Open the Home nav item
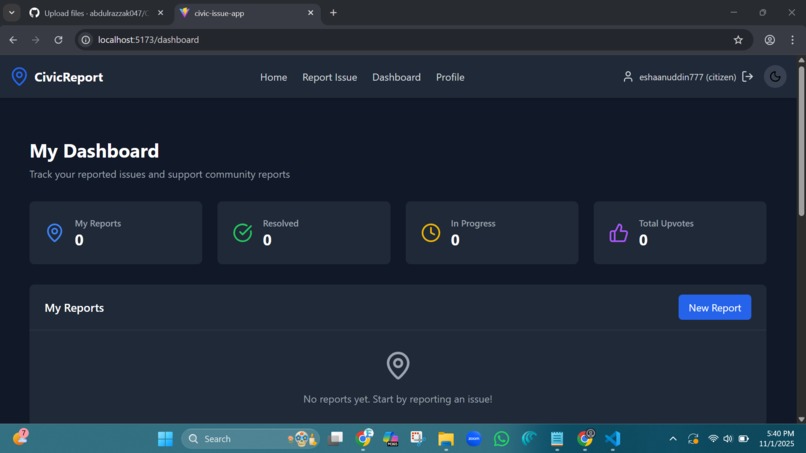Image resolution: width=806 pixels, height=453 pixels. coord(273,77)
